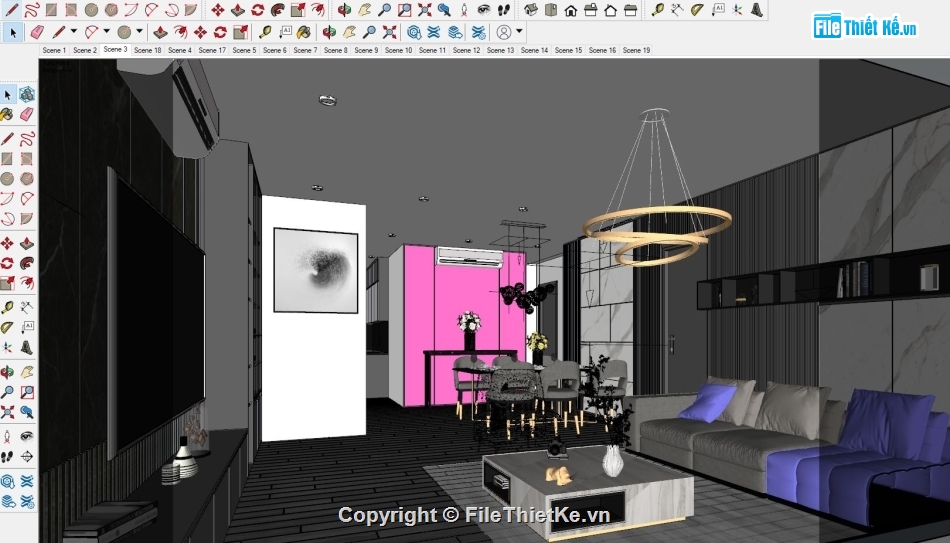Viewport: 950px width, 543px height.
Task: Pick the Dimensions tool in top toolbar row
Action: [677, 10]
